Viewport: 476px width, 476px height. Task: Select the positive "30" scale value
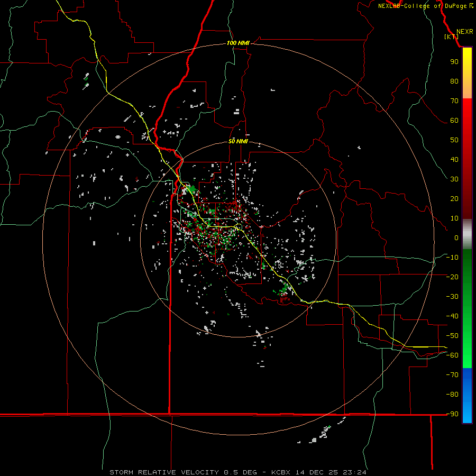click(454, 179)
